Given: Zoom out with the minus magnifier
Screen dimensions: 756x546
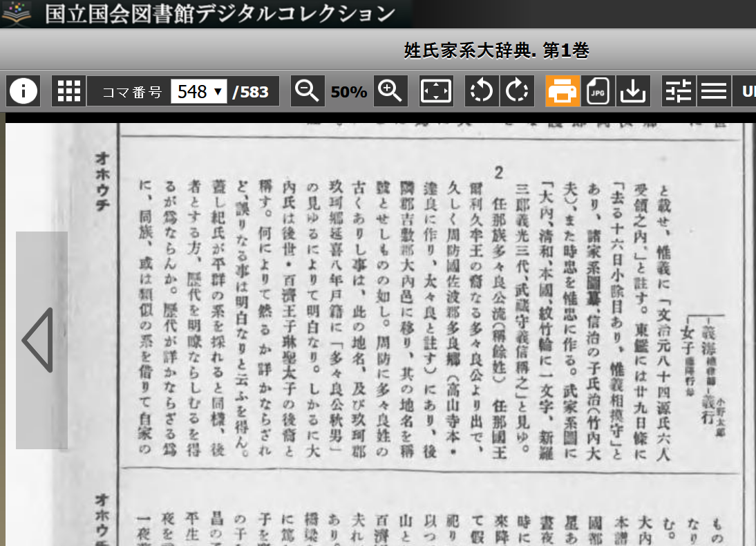Looking at the screenshot, I should pos(308,91).
